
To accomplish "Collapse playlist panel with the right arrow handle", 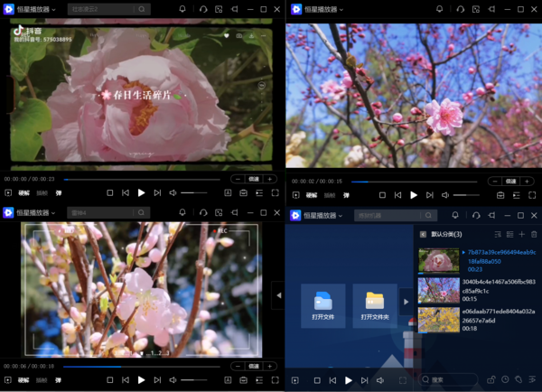I will click(406, 302).
